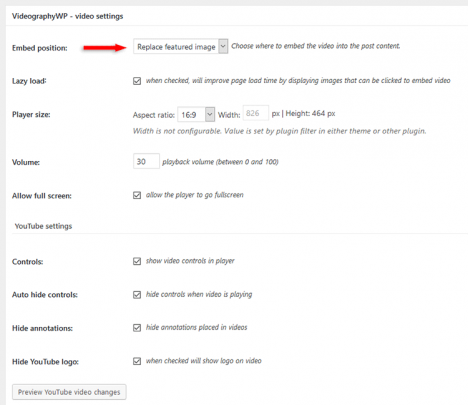The width and height of the screenshot is (468, 405).
Task: Click 'hide controls when video is playing' text
Action: point(199,294)
